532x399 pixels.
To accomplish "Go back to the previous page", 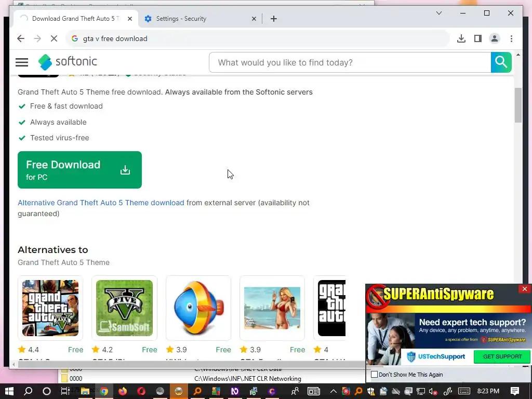I will (x=21, y=38).
